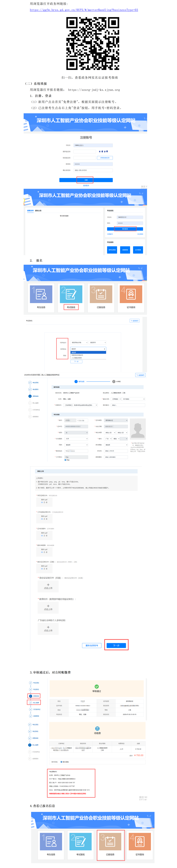This screenshot has width=177, height=868.
Task: Click the blue 考试查询 button under 考生查询
Action: coord(112,250)
